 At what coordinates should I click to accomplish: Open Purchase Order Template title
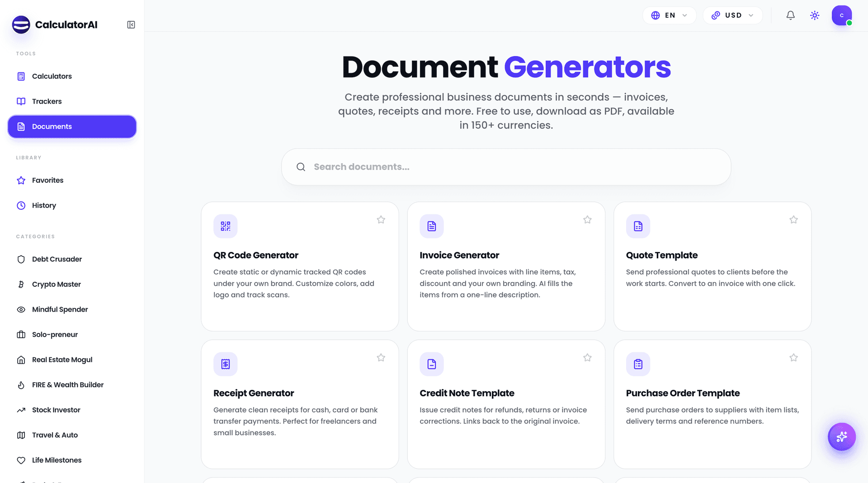pos(683,393)
